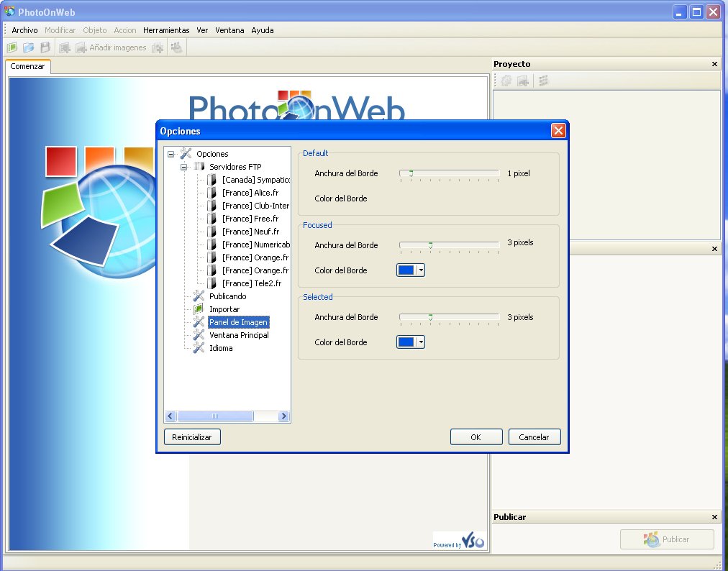Select the [France] Numericab server entry
This screenshot has height=571, width=728.
point(255,245)
